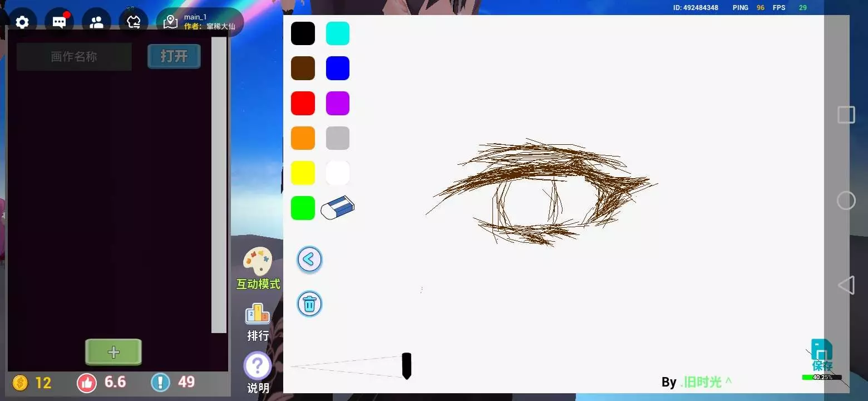Click the blue back arrow button
Screen dimensions: 868x401
point(309,260)
